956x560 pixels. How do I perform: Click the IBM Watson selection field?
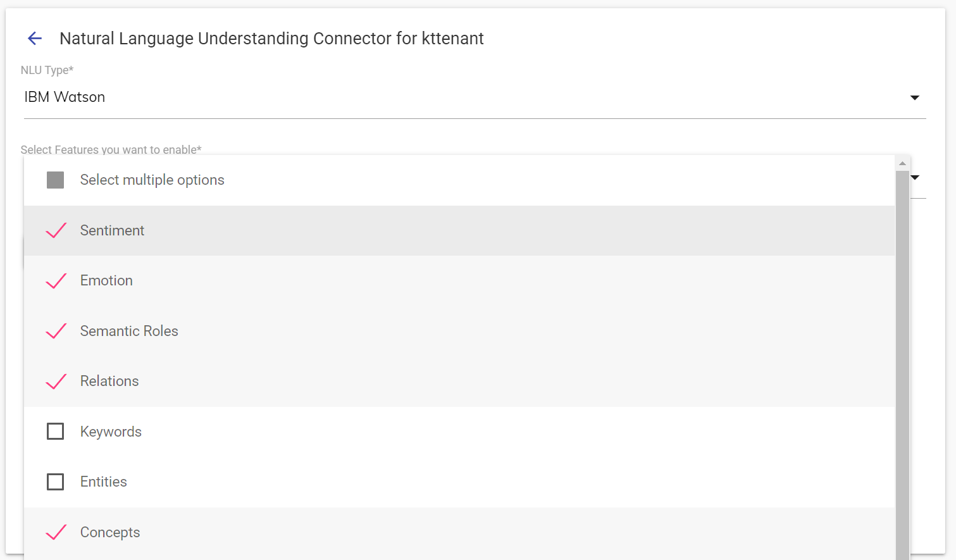tap(443, 97)
